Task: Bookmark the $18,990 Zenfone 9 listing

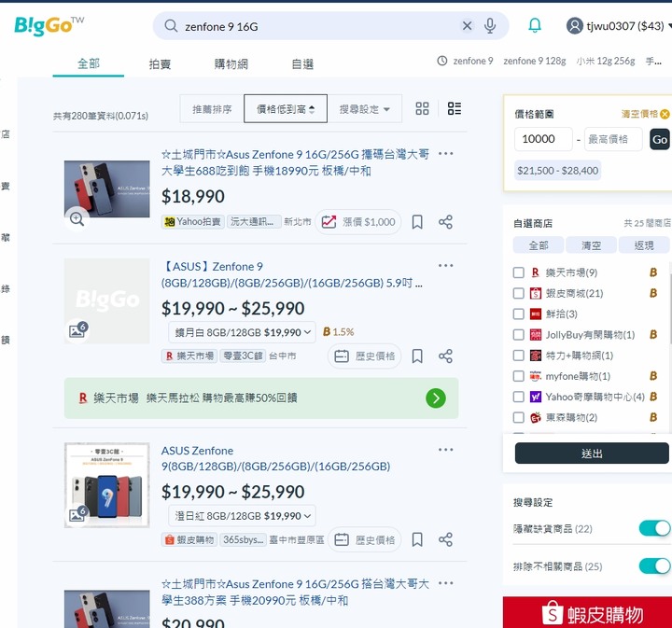Action: click(417, 222)
